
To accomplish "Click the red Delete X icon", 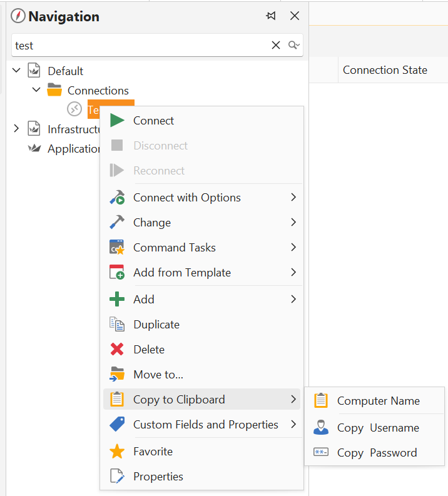I will pos(117,350).
